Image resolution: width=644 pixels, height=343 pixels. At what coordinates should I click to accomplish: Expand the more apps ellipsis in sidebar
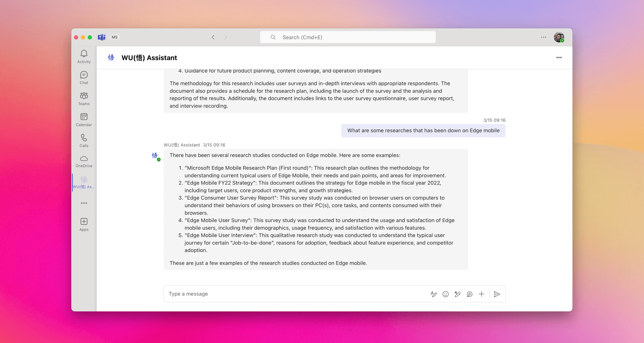[84, 203]
